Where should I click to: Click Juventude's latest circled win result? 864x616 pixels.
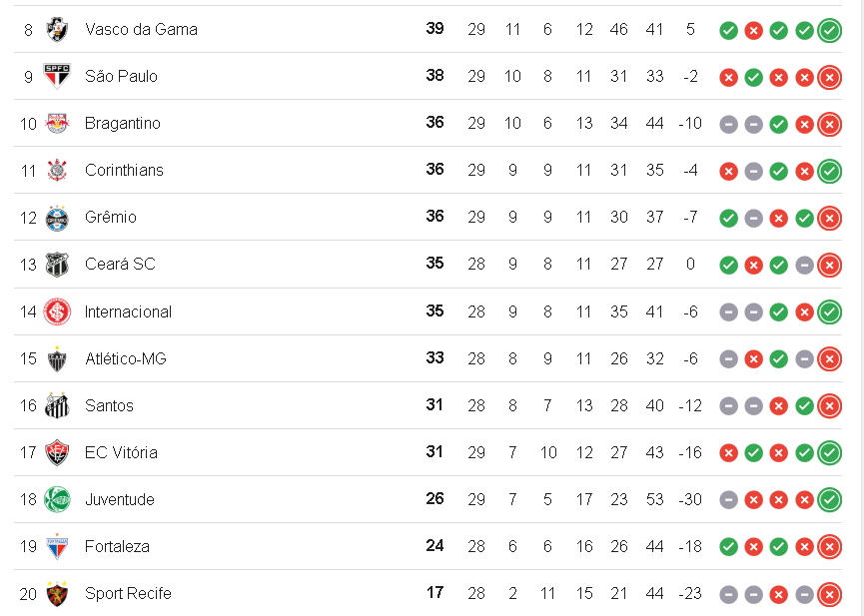[829, 499]
